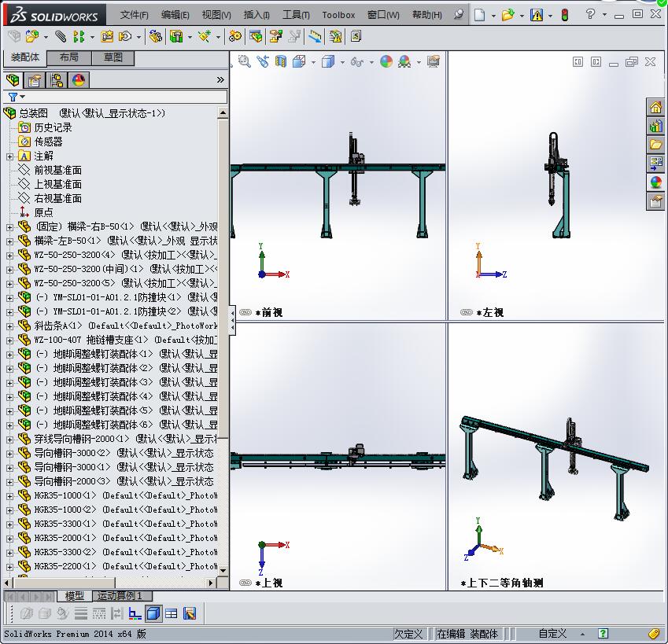Click the New document icon in title bar

(480, 15)
